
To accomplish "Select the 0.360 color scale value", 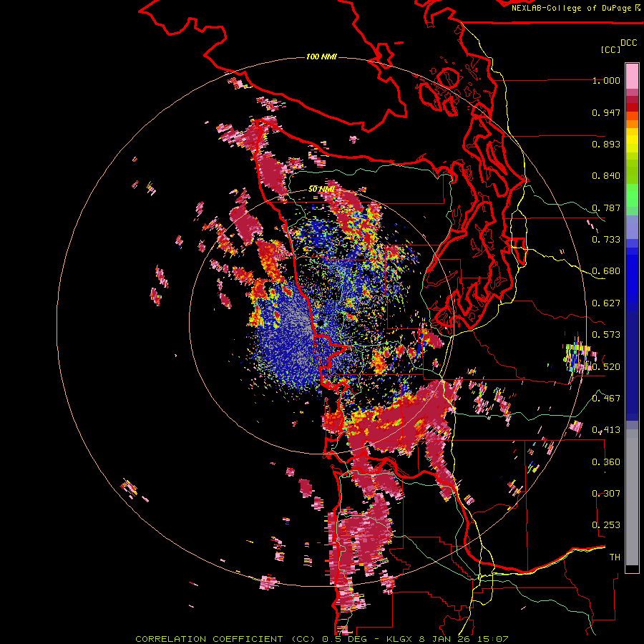I will coord(606,462).
